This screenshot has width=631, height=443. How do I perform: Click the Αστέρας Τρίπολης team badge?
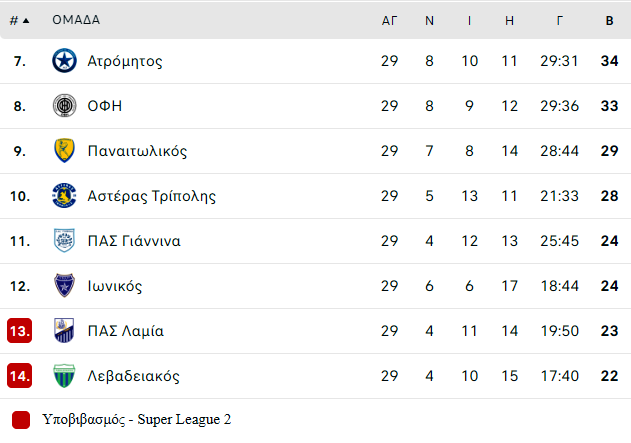pyautogui.click(x=64, y=196)
